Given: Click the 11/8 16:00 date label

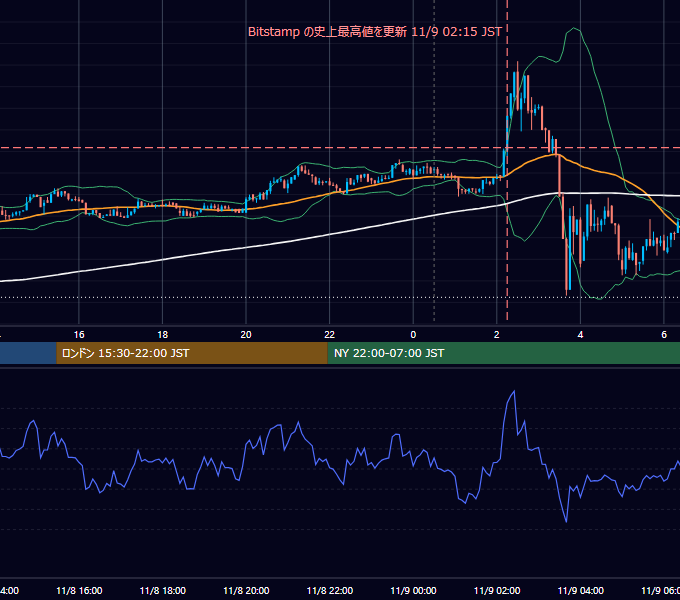Looking at the screenshot, I should tap(79, 590).
